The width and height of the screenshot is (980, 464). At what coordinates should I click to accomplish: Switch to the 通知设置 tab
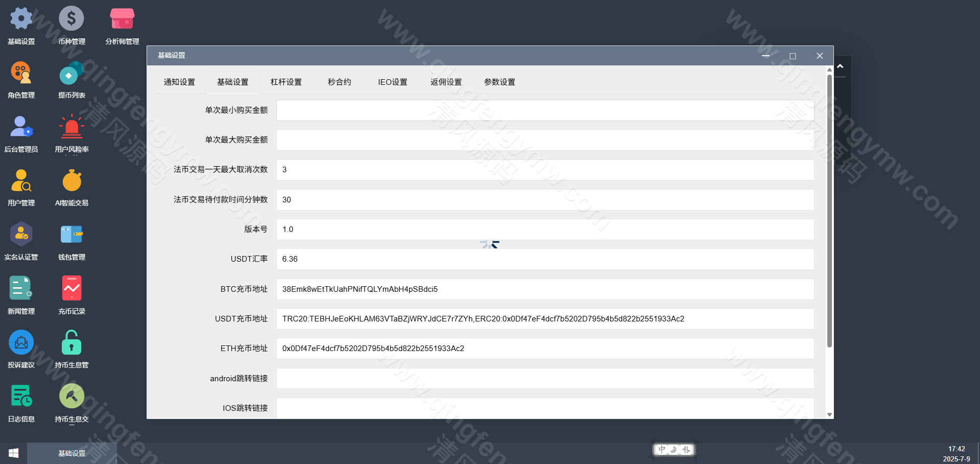179,82
